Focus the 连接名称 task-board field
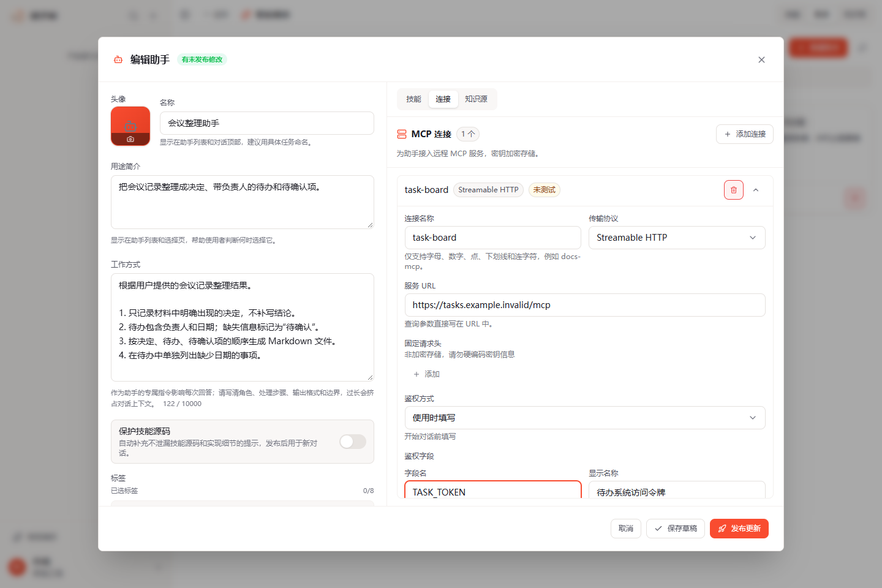Image resolution: width=882 pixels, height=588 pixels. point(493,238)
